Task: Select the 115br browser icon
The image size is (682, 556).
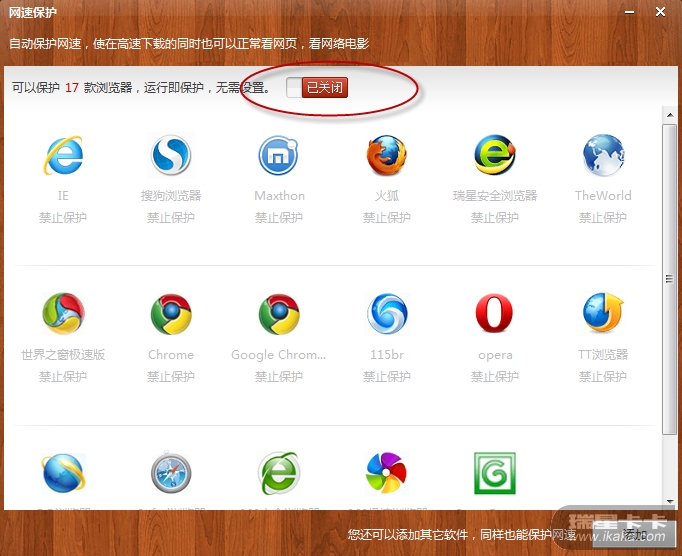Action: [387, 314]
